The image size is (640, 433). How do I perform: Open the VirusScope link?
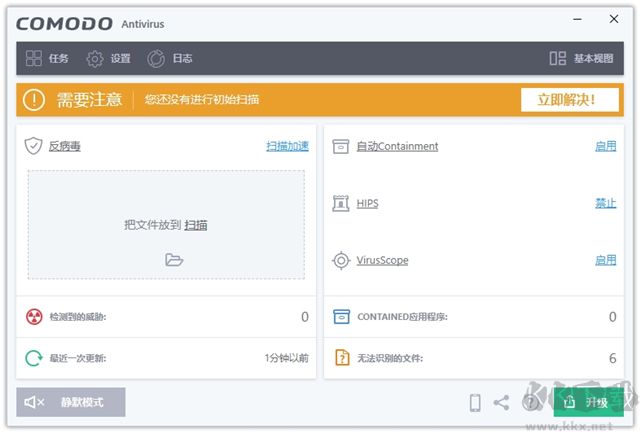382,260
